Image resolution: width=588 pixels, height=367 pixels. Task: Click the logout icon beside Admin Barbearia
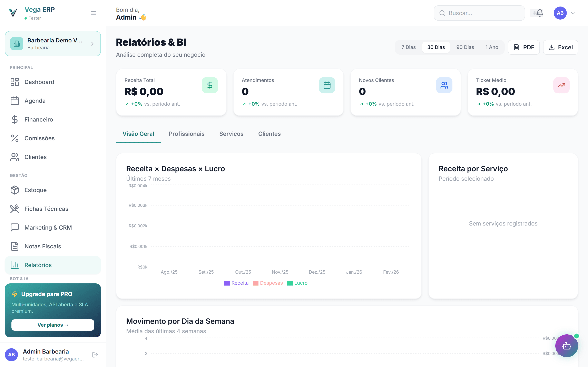coord(95,355)
